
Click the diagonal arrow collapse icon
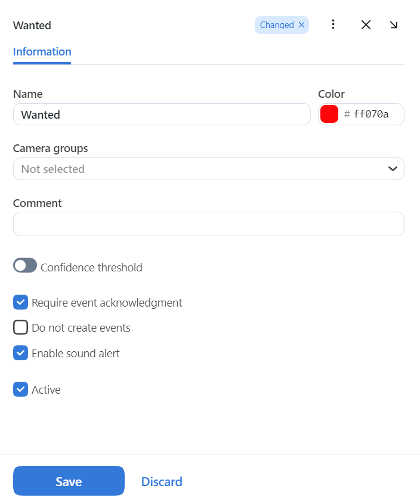394,24
